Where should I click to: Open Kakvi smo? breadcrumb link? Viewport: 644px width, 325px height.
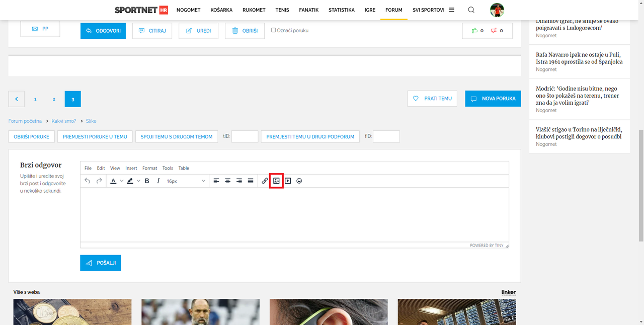[x=64, y=121]
